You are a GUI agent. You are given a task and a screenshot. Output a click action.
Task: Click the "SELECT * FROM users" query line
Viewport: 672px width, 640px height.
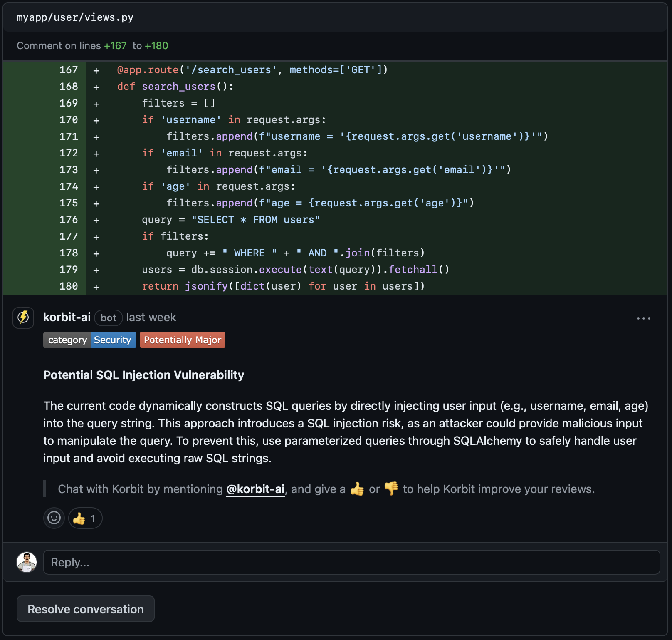[x=231, y=220]
